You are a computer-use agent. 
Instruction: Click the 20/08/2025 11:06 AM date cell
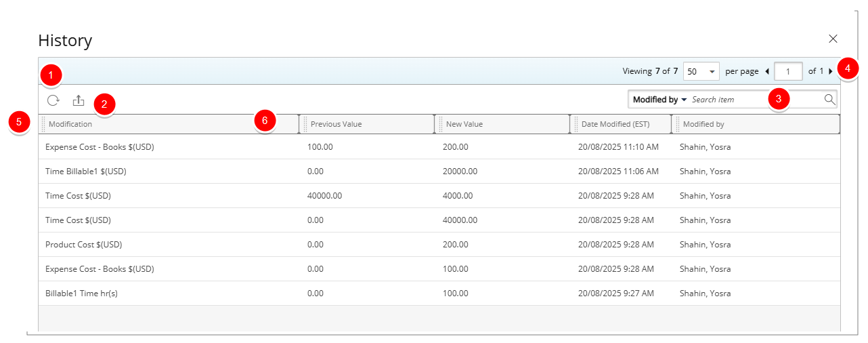point(618,171)
